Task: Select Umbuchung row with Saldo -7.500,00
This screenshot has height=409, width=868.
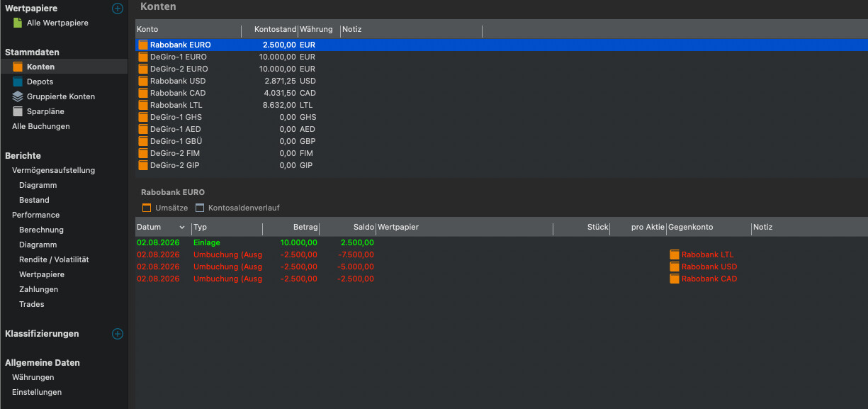Action: coord(501,254)
